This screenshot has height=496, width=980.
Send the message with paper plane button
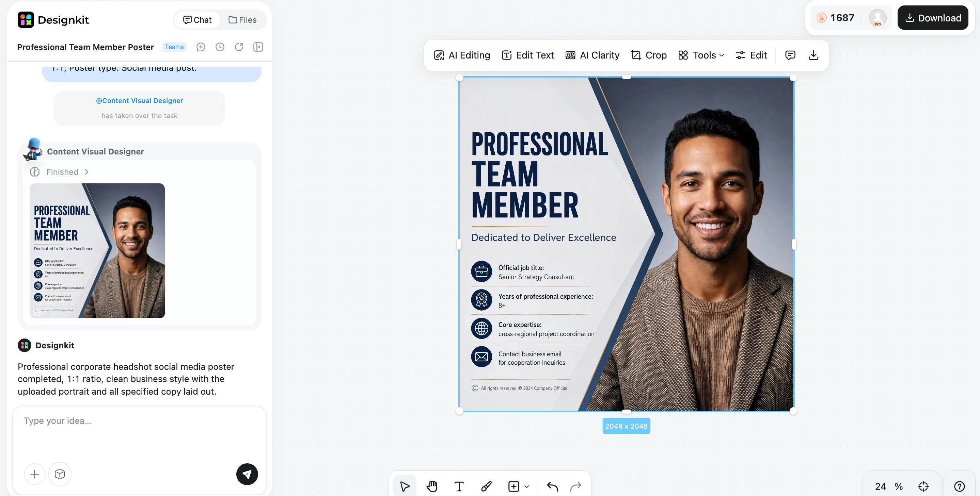247,474
